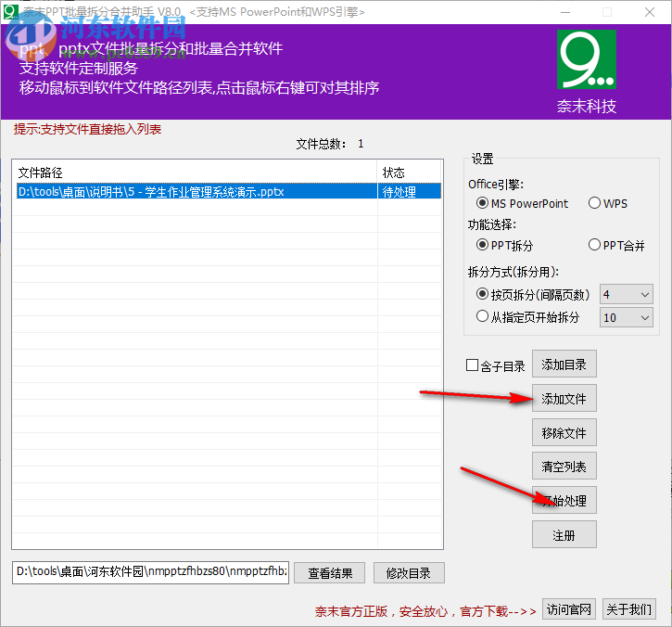Viewport: 672px width, 627px height.
Task: Click the 奈末官方正版 official download text
Action: coord(425,611)
